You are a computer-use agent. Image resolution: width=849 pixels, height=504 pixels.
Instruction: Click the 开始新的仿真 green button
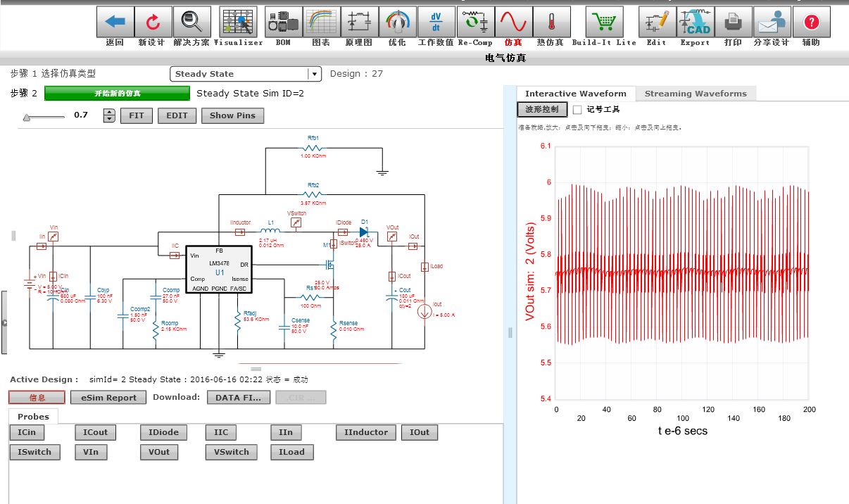pyautogui.click(x=117, y=94)
